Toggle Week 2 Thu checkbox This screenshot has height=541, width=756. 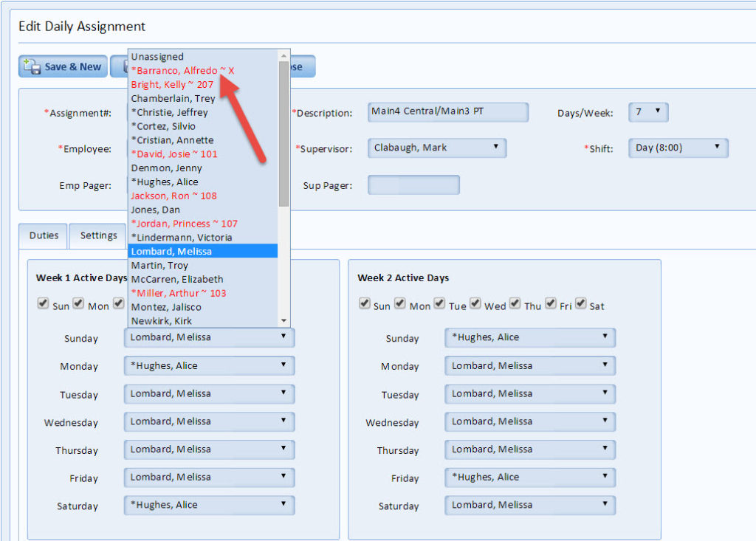(x=515, y=304)
